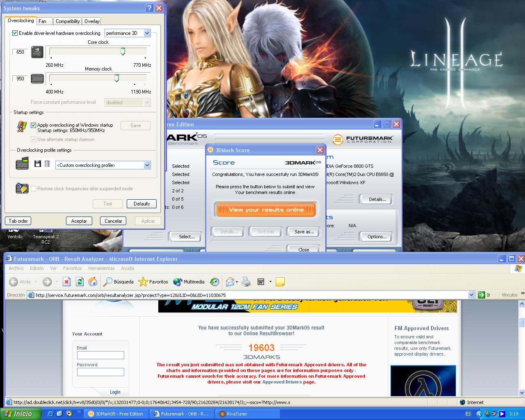Expand hidden tray icons with the round arrow
Screen dimensions: 525x420
coord(479,414)
